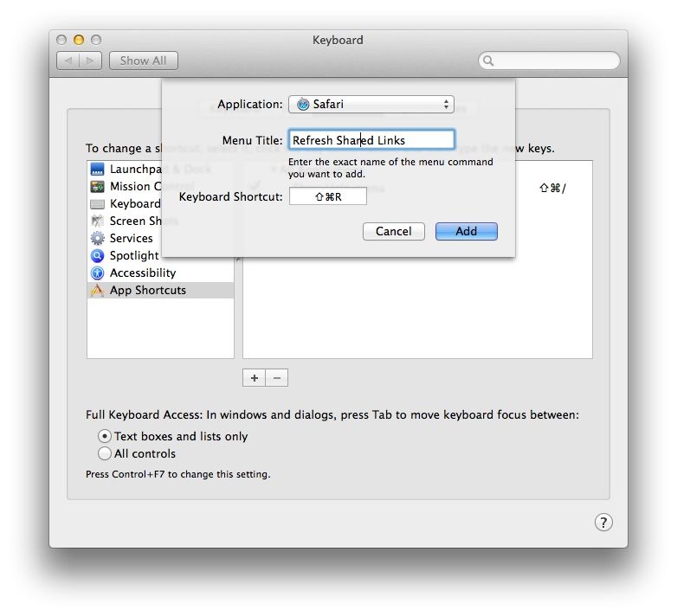
Task: Click the Show All toolbar button
Action: pos(143,61)
